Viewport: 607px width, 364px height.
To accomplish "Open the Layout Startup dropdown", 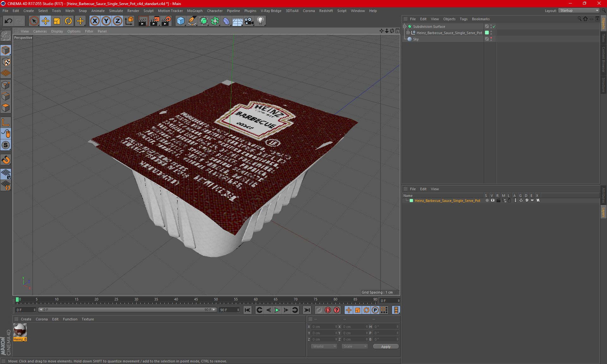I will pos(579,11).
